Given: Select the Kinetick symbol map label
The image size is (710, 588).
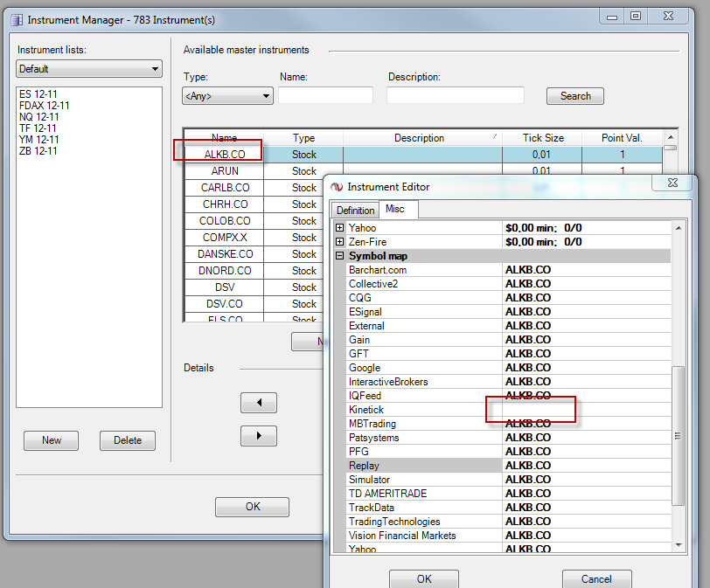Looking at the screenshot, I should coord(365,410).
